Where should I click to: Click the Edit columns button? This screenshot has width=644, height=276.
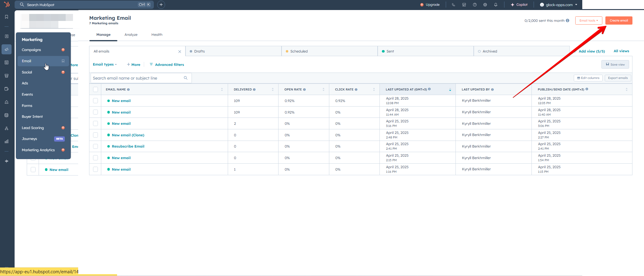tap(588, 78)
